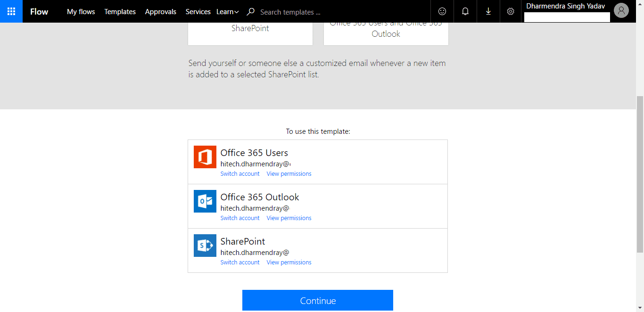Click the feedback smiley icon
Image resolution: width=644 pixels, height=312 pixels.
click(x=442, y=11)
